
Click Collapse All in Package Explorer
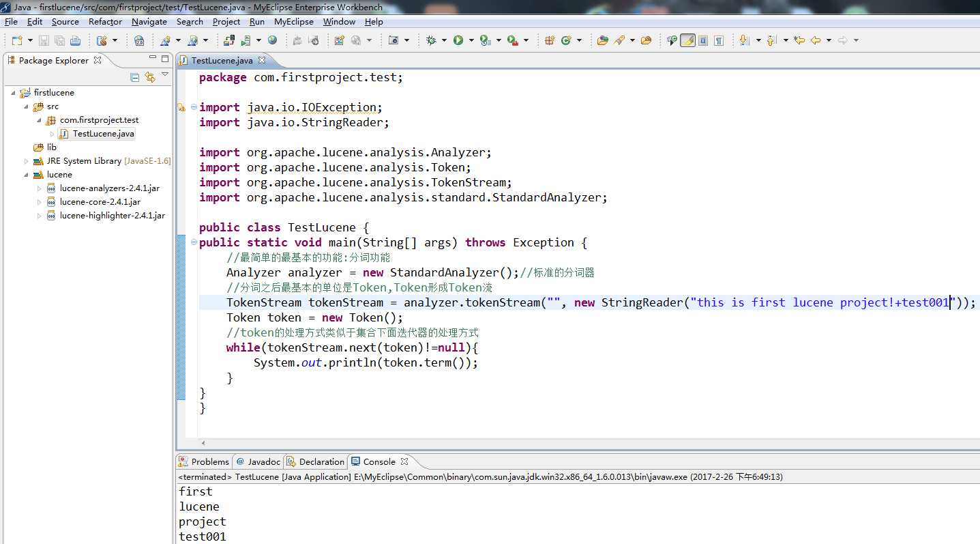click(134, 77)
